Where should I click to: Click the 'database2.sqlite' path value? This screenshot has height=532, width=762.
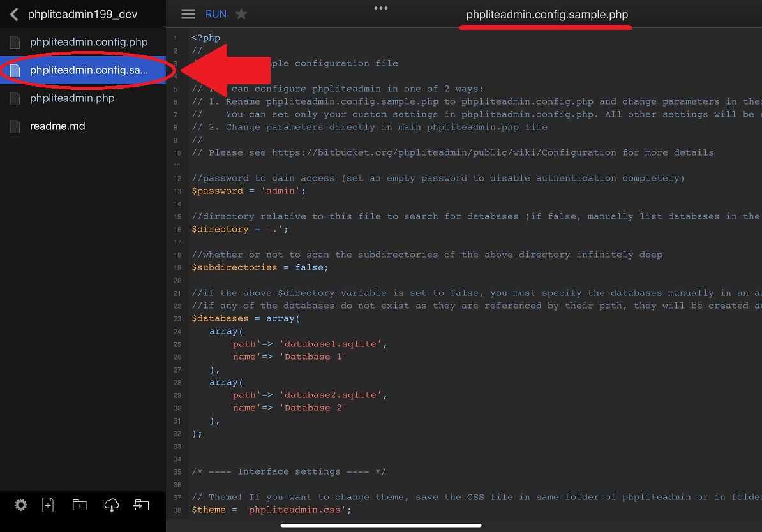click(x=331, y=395)
